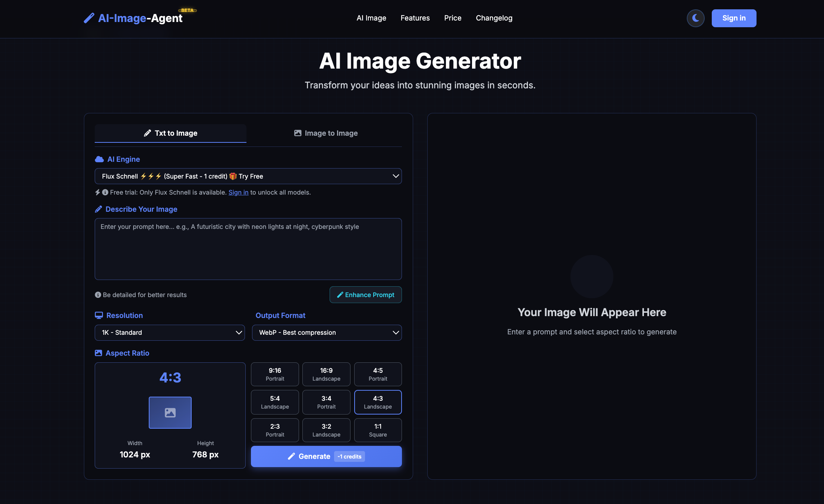Click inside the prompt text area
The image size is (824, 504).
coord(248,249)
